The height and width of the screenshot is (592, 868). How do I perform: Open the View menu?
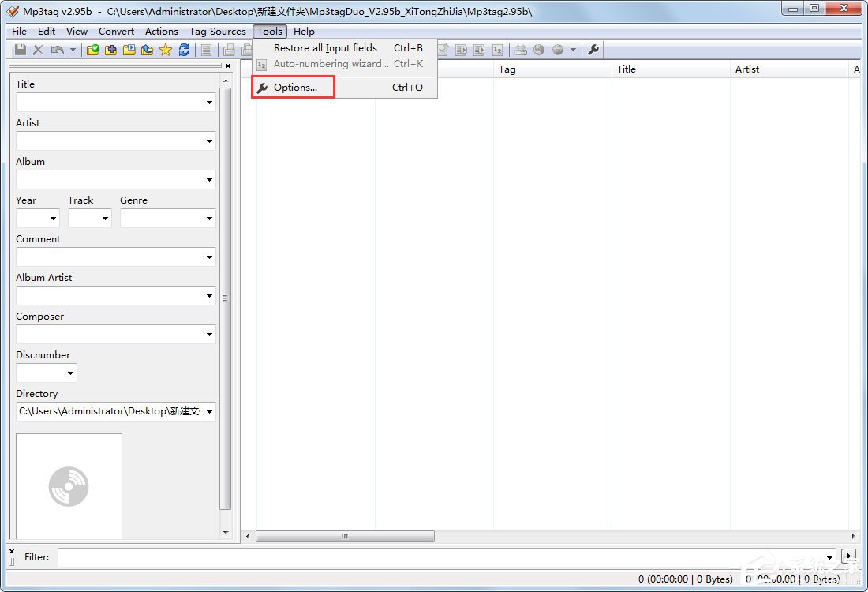pyautogui.click(x=77, y=32)
